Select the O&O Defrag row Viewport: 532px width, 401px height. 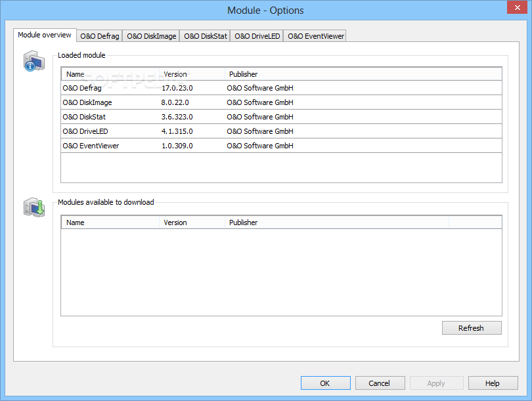pyautogui.click(x=281, y=88)
